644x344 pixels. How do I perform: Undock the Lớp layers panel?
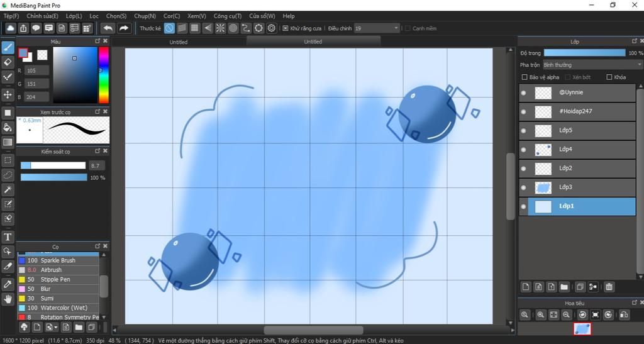pyautogui.click(x=634, y=41)
